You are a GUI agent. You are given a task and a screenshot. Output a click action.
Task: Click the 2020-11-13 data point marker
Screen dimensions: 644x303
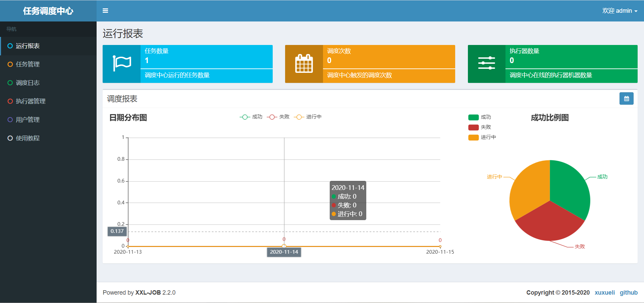pos(128,246)
